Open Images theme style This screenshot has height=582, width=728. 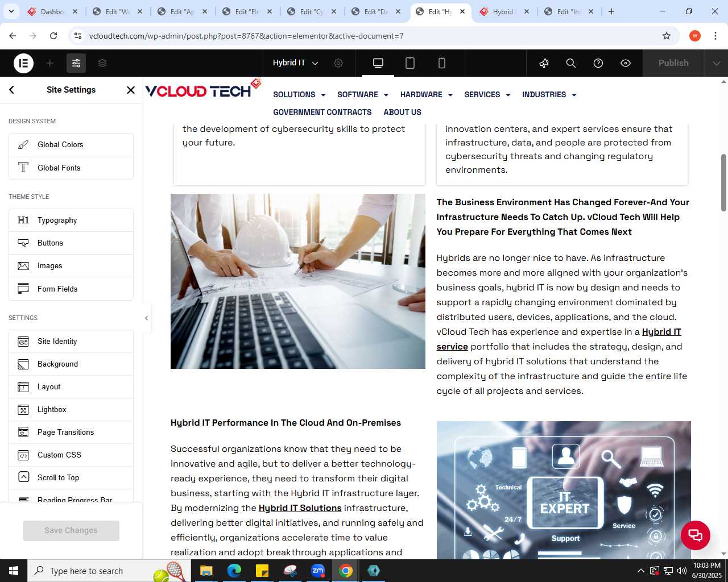71,265
